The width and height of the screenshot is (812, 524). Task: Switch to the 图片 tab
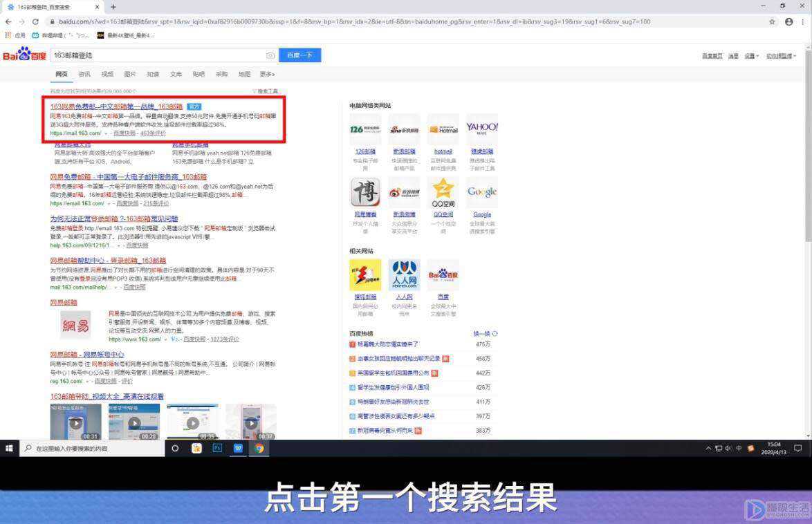(130, 74)
